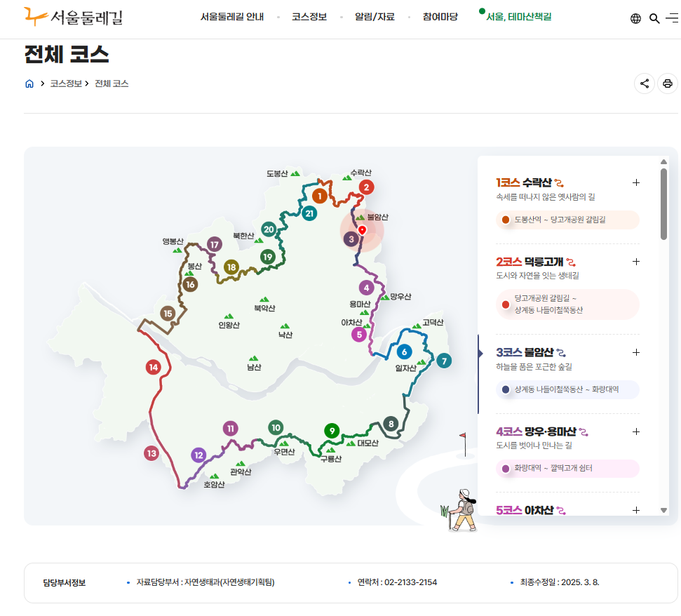
Task: Open the language globe icon
Action: pos(635,18)
